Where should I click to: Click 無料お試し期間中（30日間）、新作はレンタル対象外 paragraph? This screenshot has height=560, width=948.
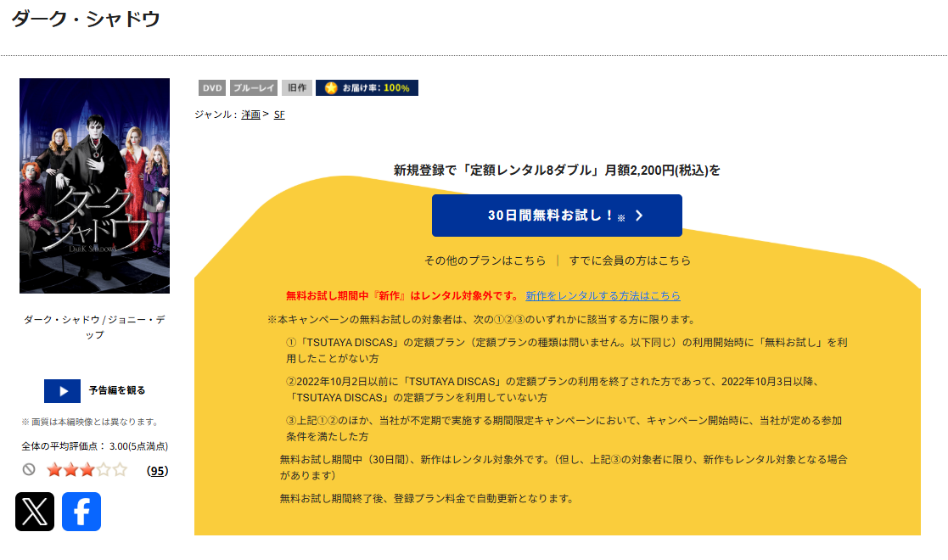(564, 468)
